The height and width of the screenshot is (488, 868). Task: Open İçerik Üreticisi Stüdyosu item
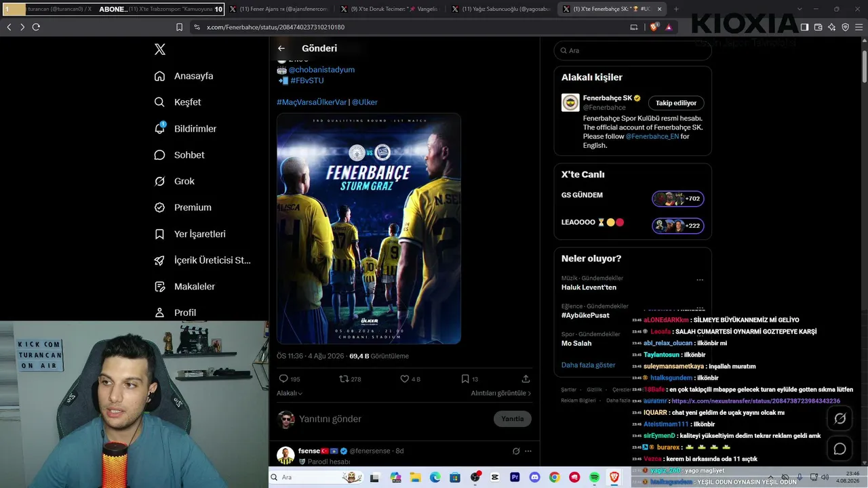[202, 260]
